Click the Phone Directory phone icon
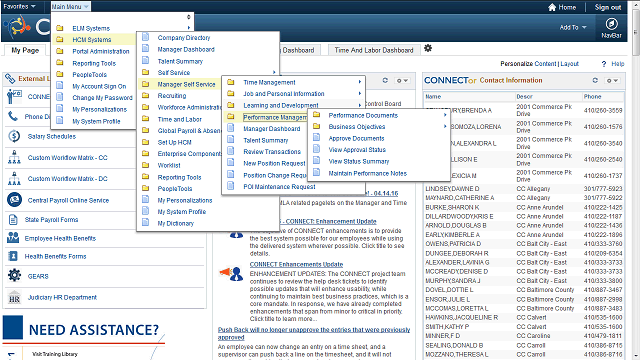The image size is (640, 360). click(13, 116)
